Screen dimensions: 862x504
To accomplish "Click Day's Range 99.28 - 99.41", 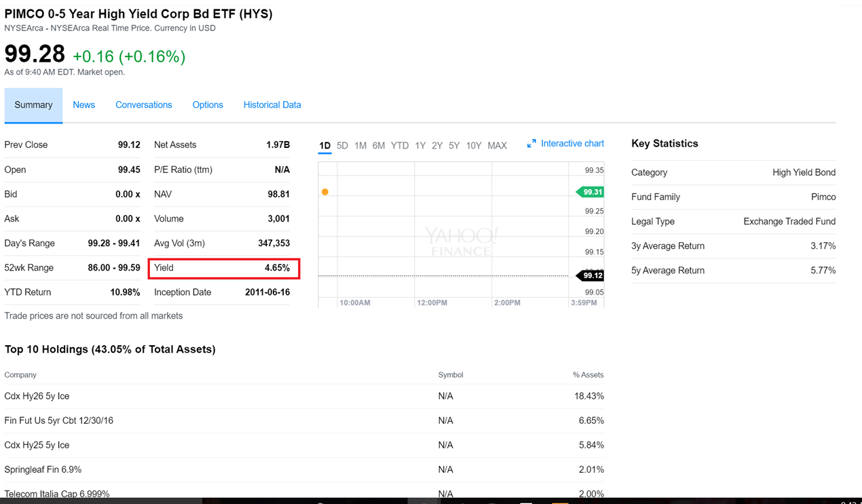I will tap(114, 243).
